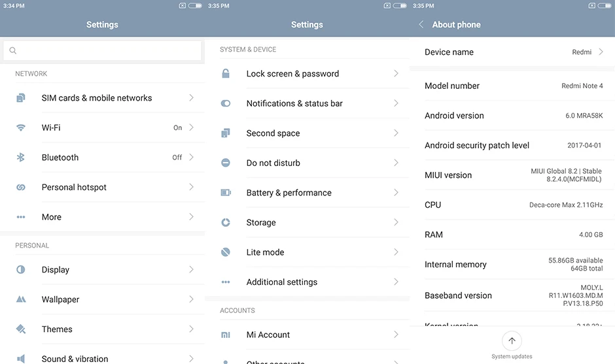Go back using the About phone arrow
This screenshot has height=364, width=615.
(421, 24)
